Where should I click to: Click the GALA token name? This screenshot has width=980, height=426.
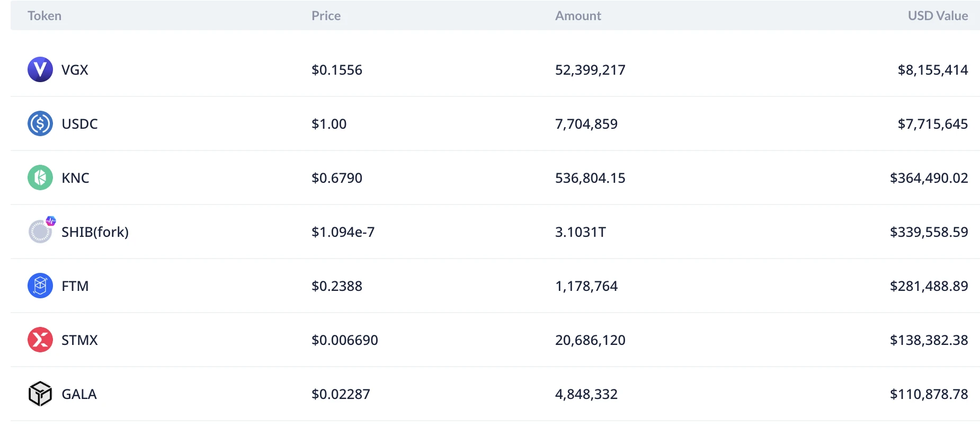tap(79, 394)
